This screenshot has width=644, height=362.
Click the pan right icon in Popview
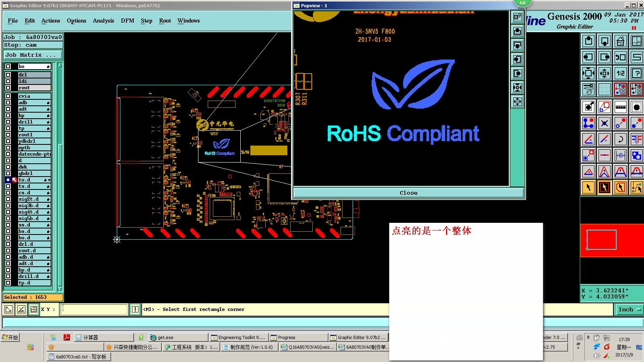(518, 73)
